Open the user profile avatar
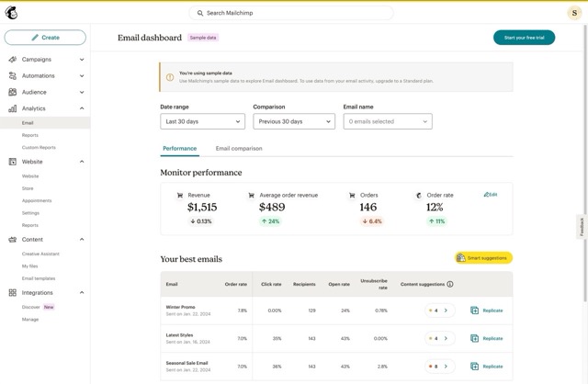This screenshot has height=384, width=588. [574, 13]
